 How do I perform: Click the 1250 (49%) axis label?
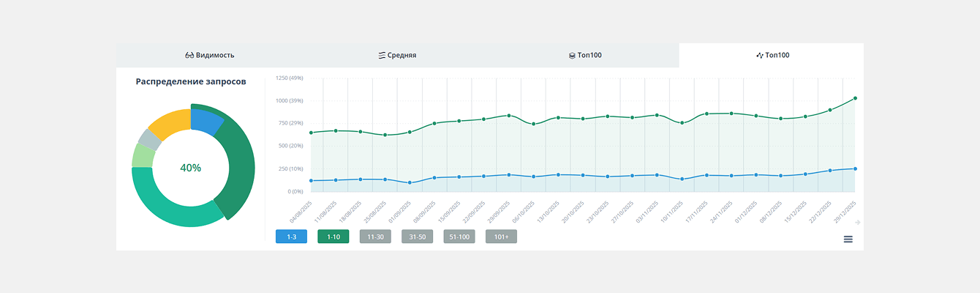289,78
